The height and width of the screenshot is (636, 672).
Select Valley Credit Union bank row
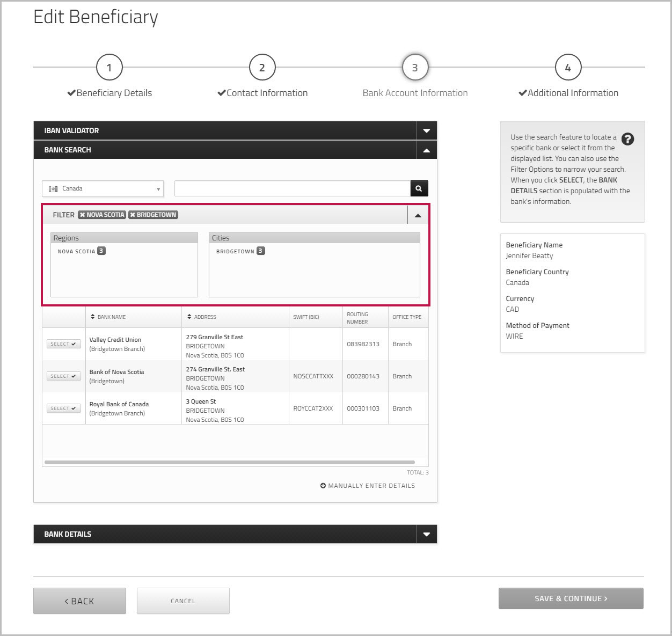point(63,344)
